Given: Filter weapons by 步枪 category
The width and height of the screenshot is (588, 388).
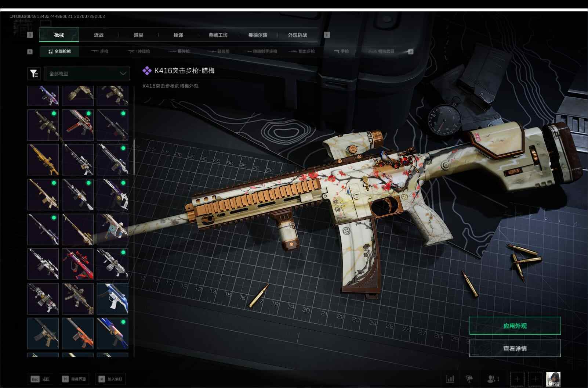Looking at the screenshot, I should point(100,51).
